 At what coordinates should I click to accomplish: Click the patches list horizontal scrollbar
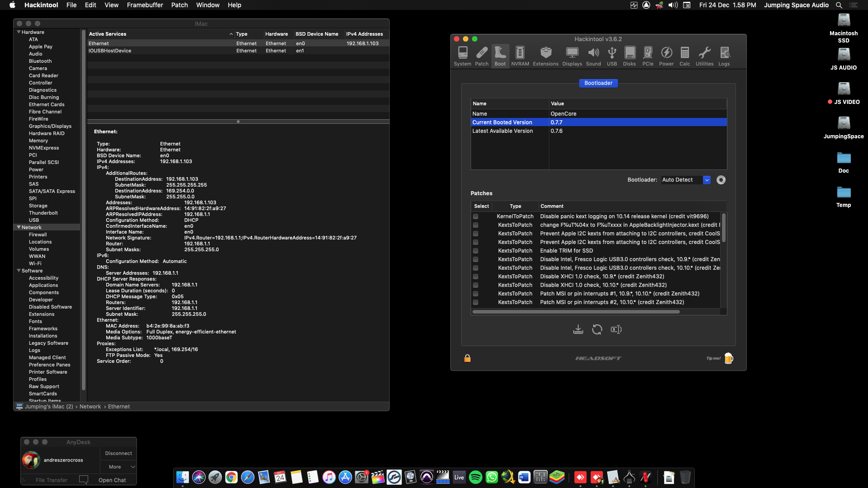click(576, 312)
